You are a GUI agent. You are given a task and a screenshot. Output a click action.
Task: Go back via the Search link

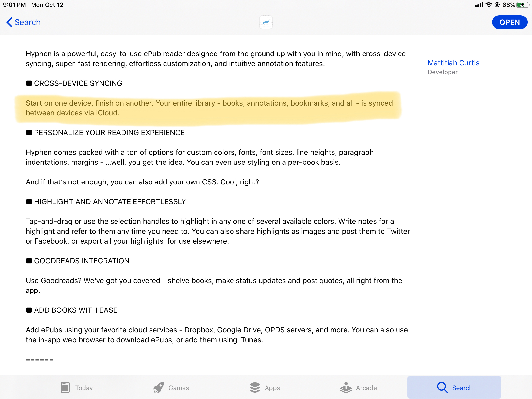pos(28,22)
